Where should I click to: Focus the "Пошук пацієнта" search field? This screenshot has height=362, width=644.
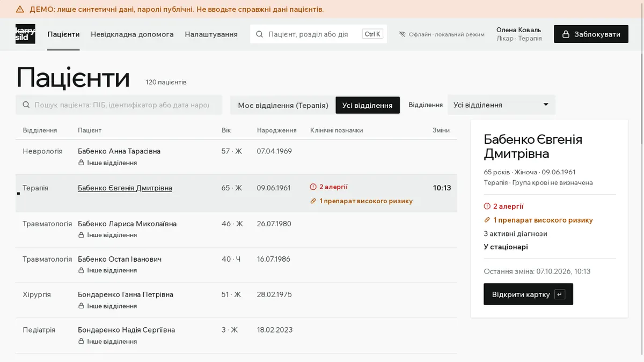119,105
